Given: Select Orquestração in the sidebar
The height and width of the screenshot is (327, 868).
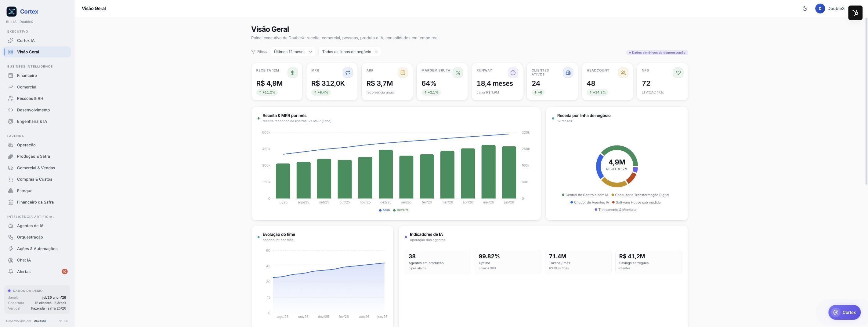Looking at the screenshot, I should pyautogui.click(x=37, y=237).
